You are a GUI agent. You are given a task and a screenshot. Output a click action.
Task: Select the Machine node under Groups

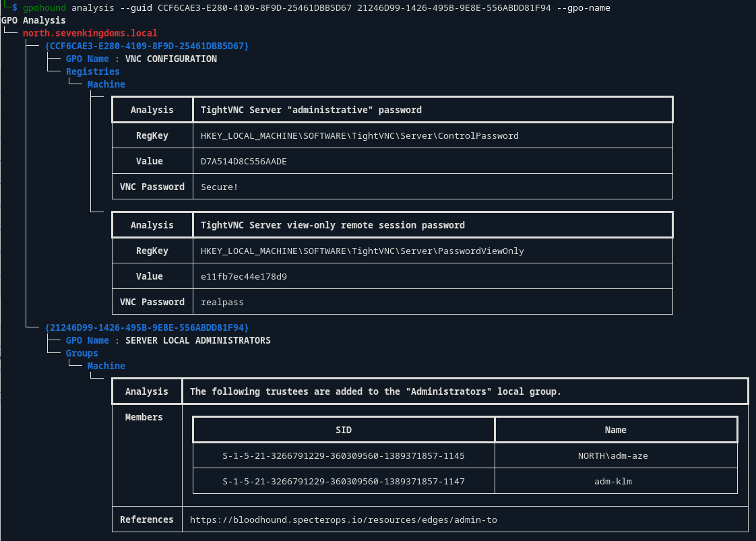[106, 366]
